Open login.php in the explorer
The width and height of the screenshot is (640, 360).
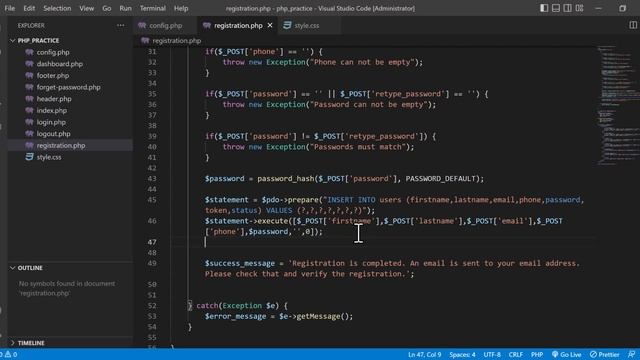click(x=51, y=122)
